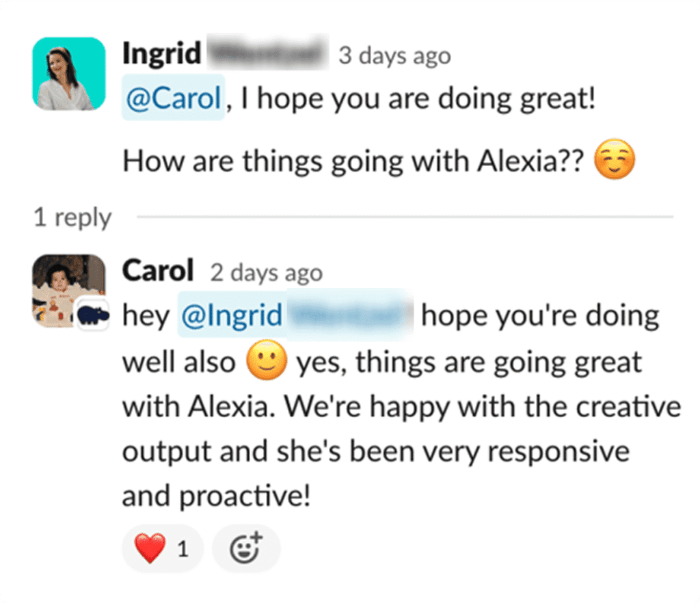Click Ingrid's sender name
This screenshot has width=700, height=603.
click(x=161, y=55)
